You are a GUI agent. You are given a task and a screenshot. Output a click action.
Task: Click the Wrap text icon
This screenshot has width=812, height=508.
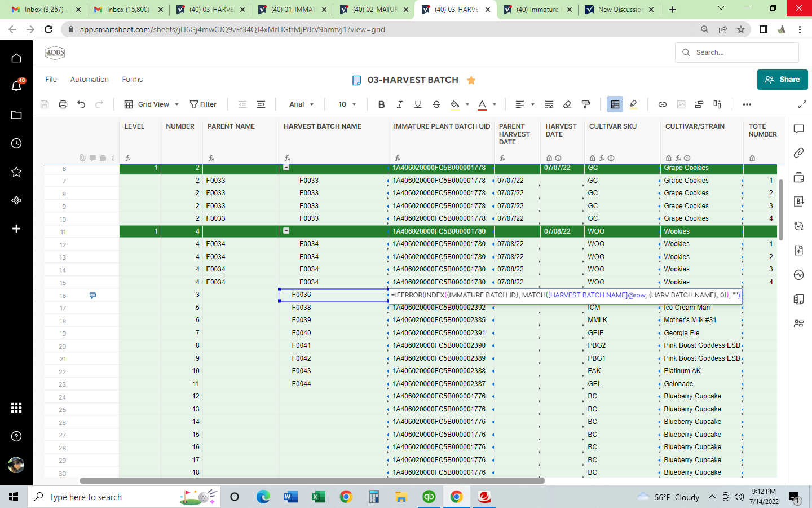pos(549,104)
